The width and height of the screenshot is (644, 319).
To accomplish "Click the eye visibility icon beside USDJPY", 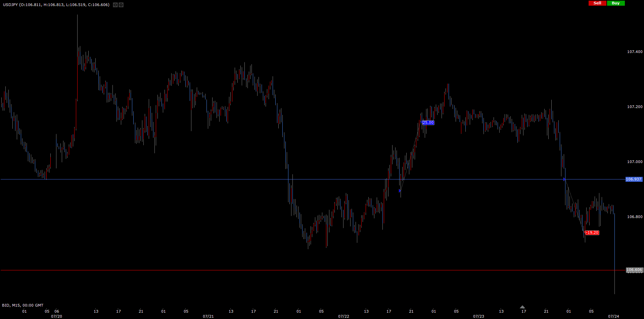I will tap(115, 5).
